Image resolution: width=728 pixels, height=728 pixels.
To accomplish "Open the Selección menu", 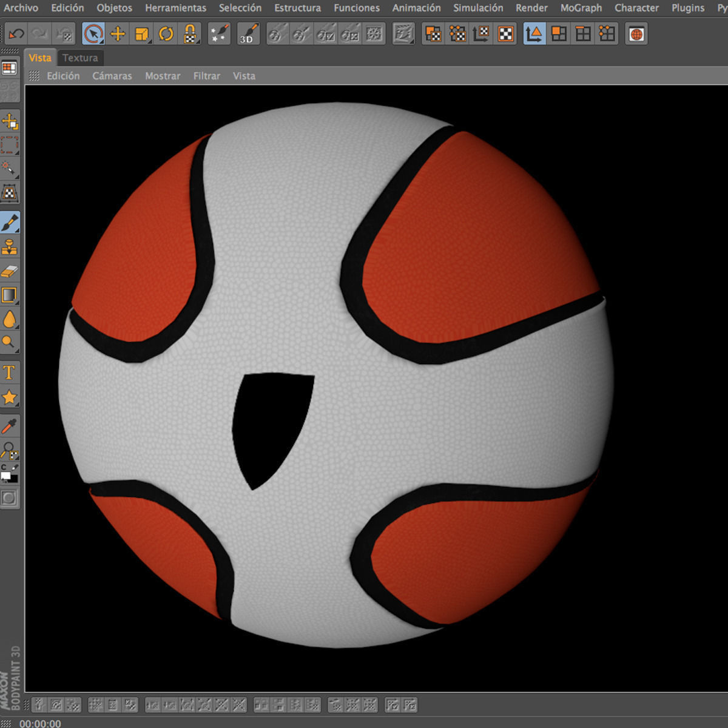I will [240, 8].
